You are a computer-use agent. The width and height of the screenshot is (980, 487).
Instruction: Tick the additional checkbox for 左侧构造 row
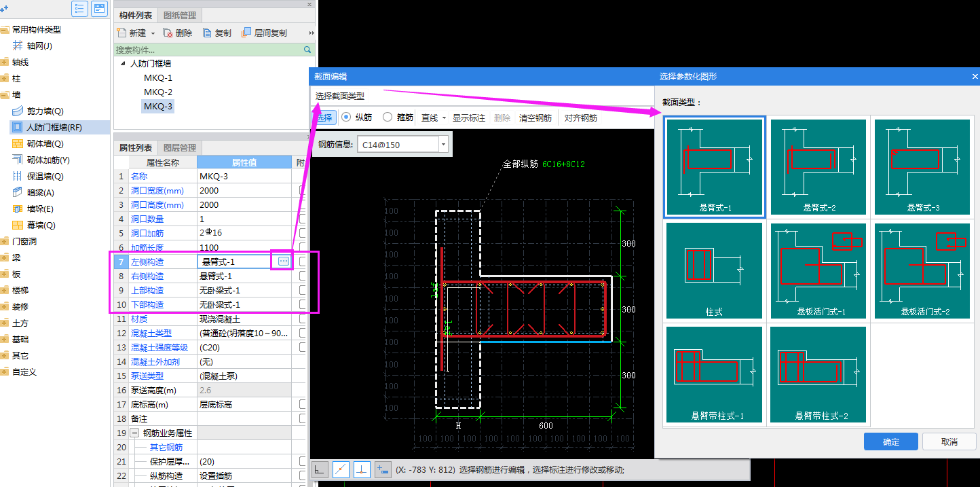pyautogui.click(x=303, y=261)
